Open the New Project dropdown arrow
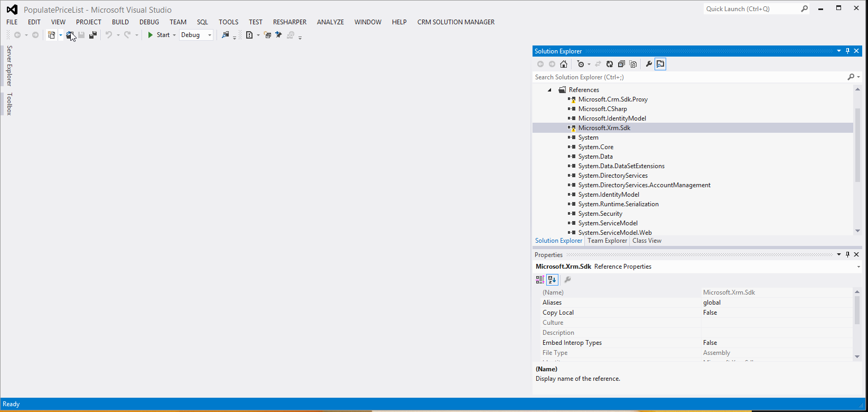868x412 pixels. [x=61, y=35]
